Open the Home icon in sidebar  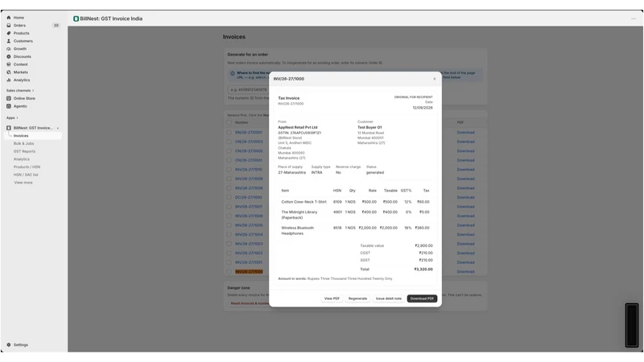[9, 18]
